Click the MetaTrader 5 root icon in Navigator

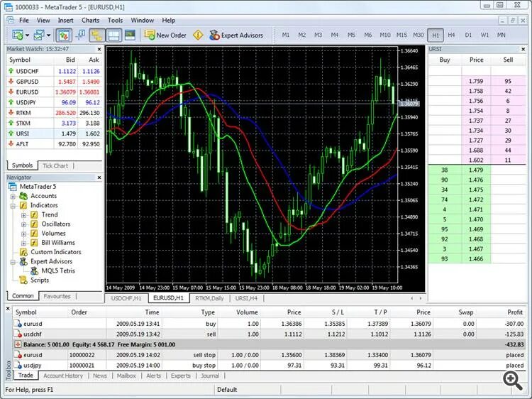[13, 187]
